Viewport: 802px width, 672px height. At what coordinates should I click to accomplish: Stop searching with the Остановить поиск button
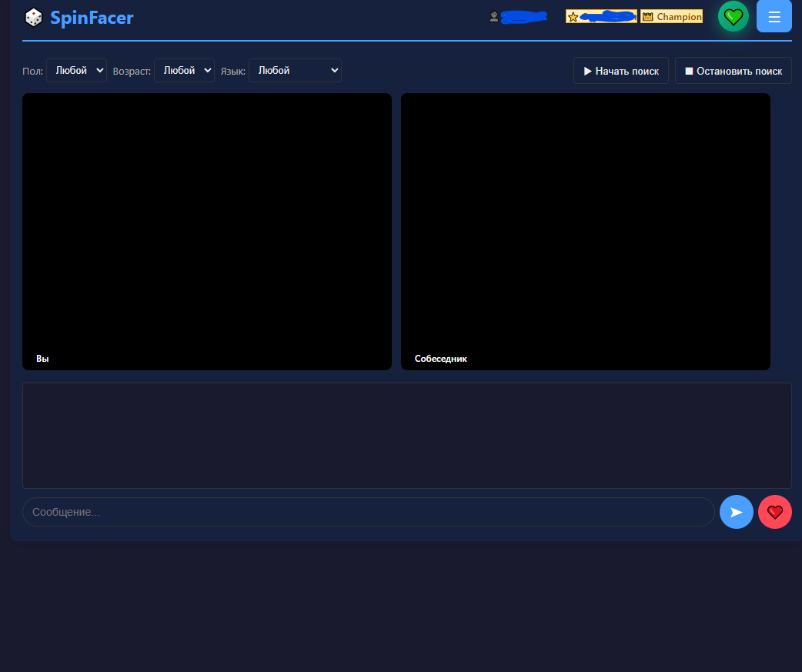[x=733, y=70]
